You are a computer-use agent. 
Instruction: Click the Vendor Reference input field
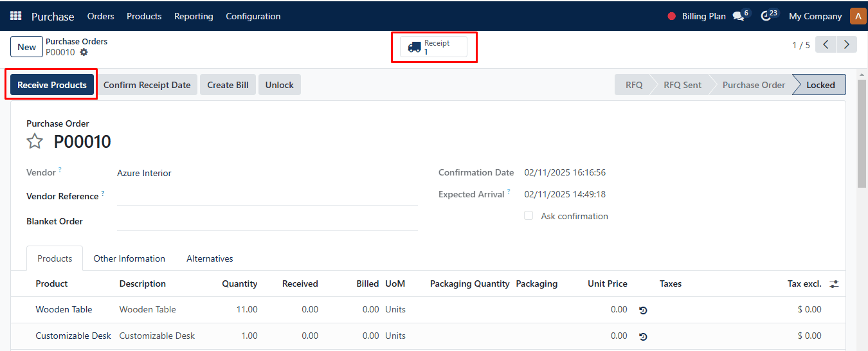click(x=267, y=196)
